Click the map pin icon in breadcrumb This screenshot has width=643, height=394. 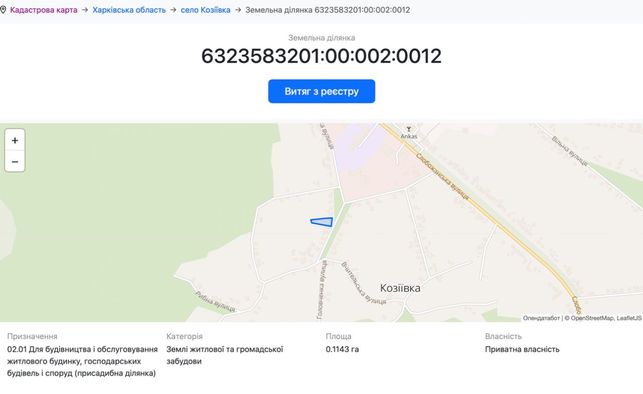[3, 10]
